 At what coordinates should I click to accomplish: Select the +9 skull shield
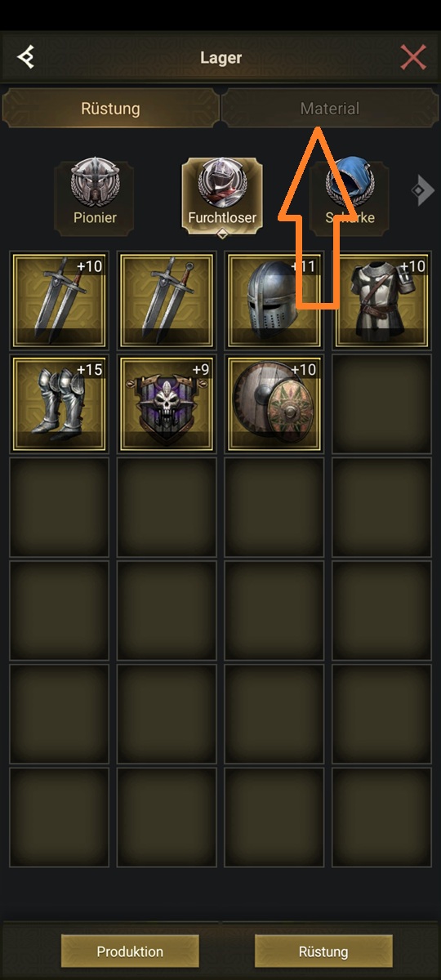click(x=167, y=403)
